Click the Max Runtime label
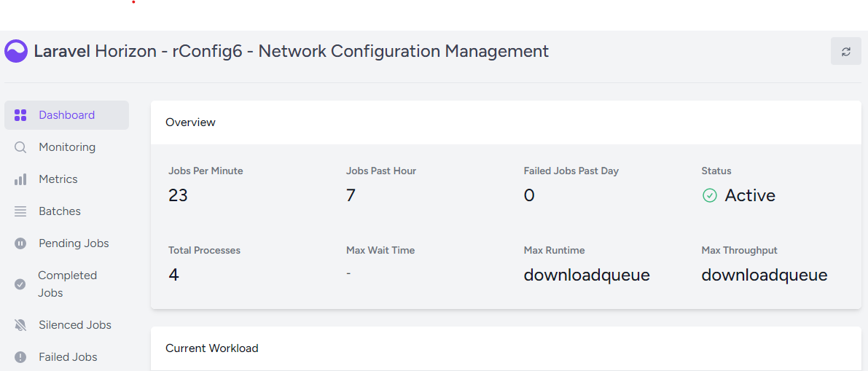 click(x=554, y=250)
